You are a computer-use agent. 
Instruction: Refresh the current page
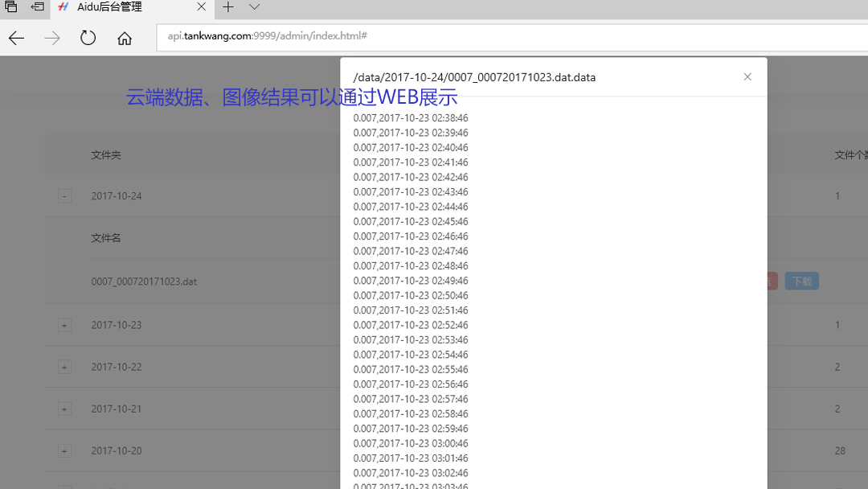pos(88,37)
